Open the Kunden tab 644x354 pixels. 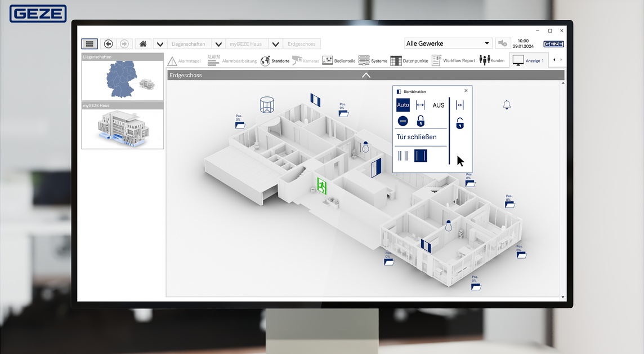492,60
